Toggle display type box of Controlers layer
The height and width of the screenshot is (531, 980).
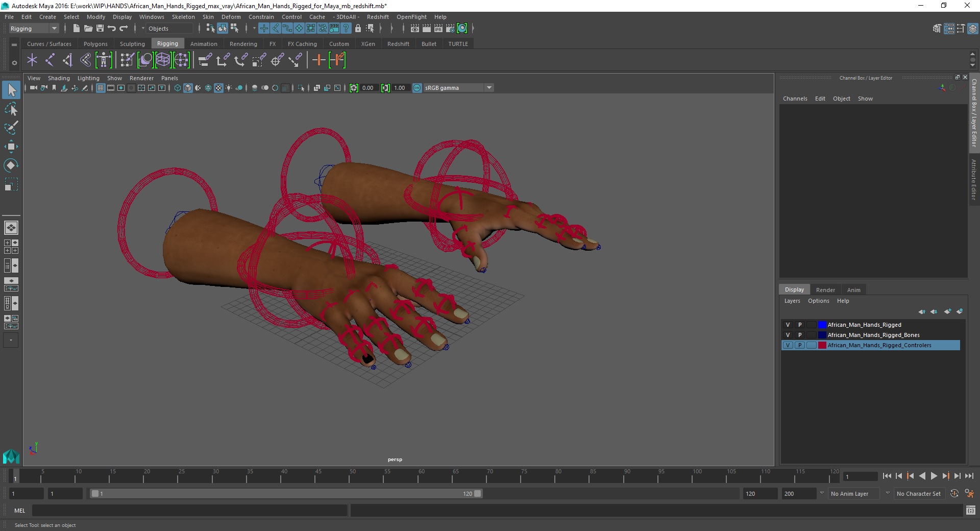tap(811, 345)
